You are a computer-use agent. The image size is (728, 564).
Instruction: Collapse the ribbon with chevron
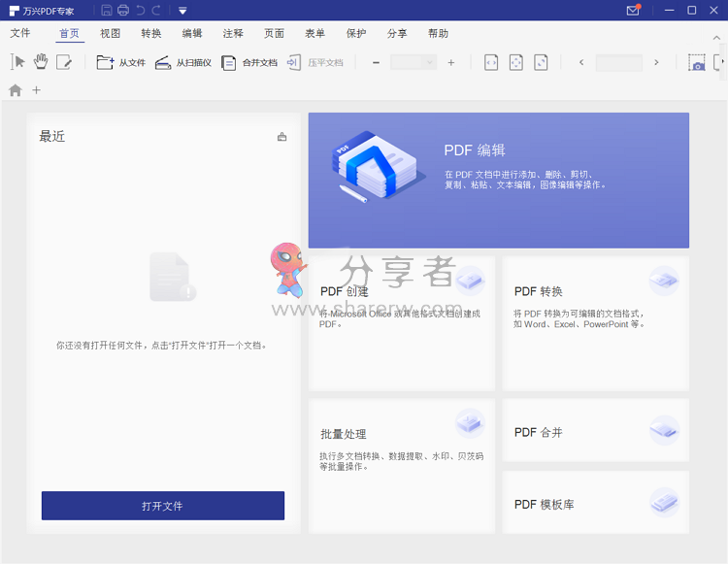(x=716, y=38)
